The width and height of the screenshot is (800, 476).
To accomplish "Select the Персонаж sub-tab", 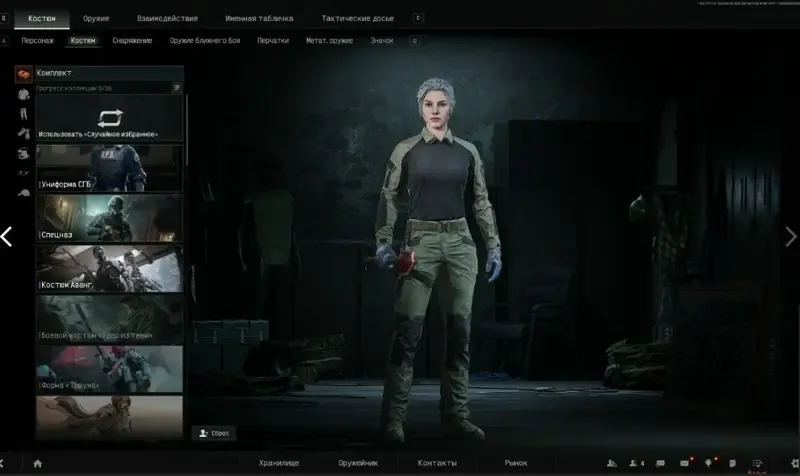I will (37, 40).
